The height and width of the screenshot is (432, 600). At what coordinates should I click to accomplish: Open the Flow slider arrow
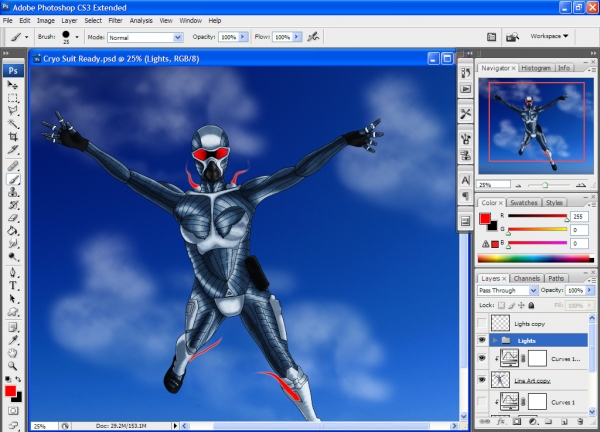297,37
